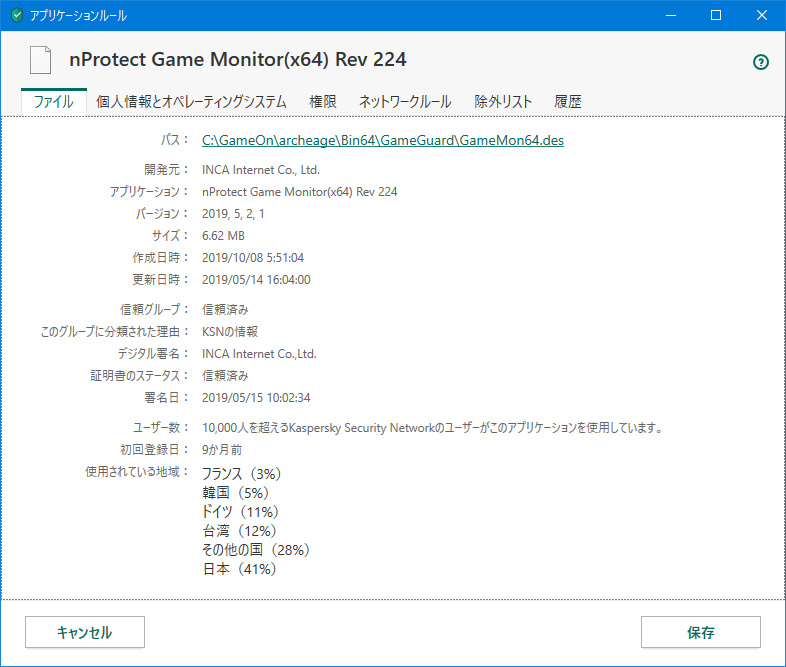Open the GameMon64.des file path link

pyautogui.click(x=382, y=140)
